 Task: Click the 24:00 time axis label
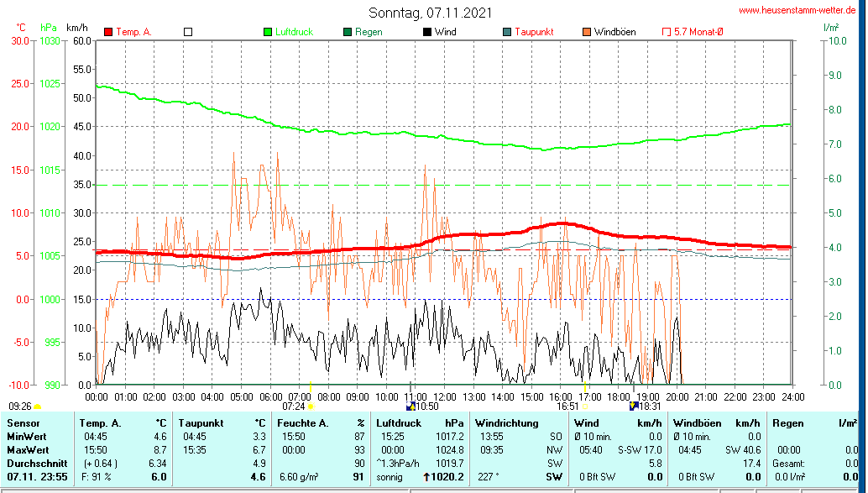click(x=792, y=397)
